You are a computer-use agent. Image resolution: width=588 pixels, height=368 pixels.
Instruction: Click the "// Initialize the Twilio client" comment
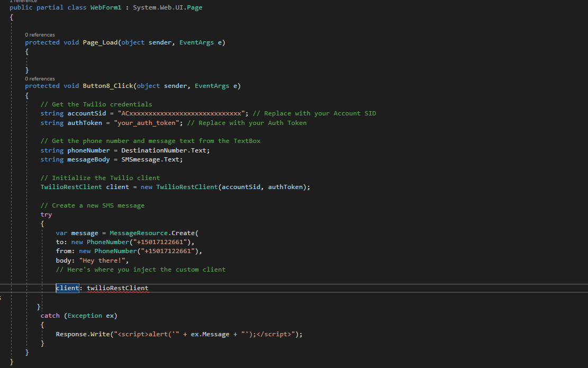(100, 178)
